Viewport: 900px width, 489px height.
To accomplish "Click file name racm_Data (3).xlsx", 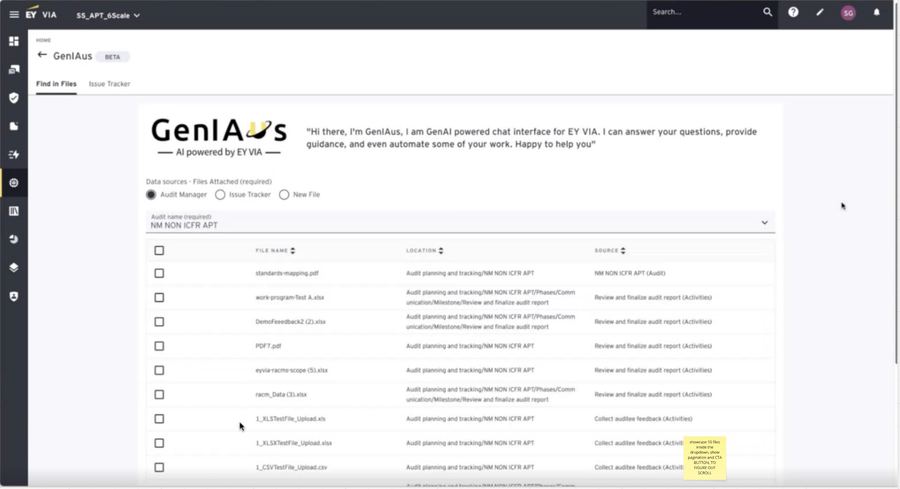I will pyautogui.click(x=281, y=394).
